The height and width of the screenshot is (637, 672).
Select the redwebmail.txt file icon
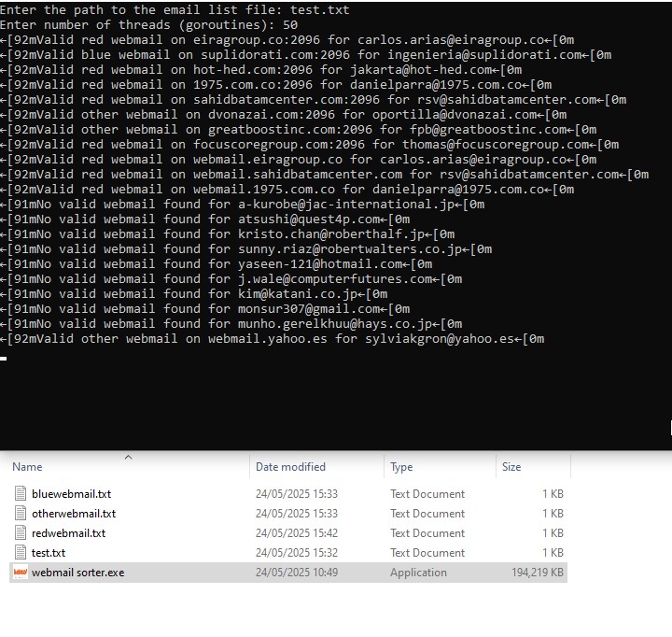pyautogui.click(x=21, y=532)
